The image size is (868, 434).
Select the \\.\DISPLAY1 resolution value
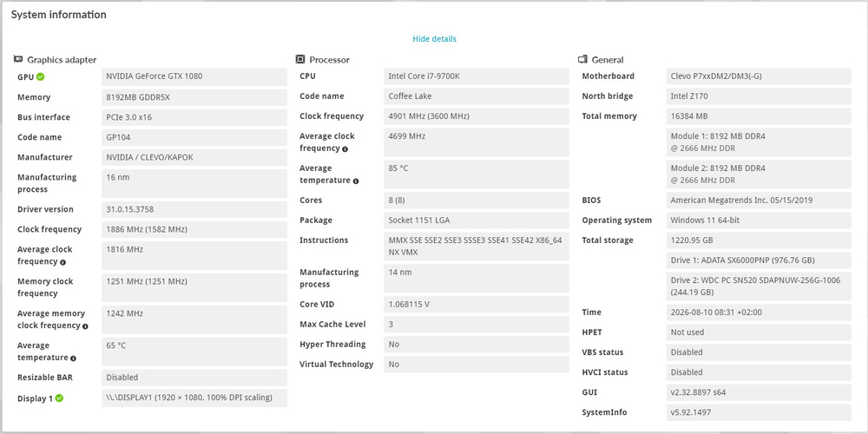pyautogui.click(x=194, y=398)
